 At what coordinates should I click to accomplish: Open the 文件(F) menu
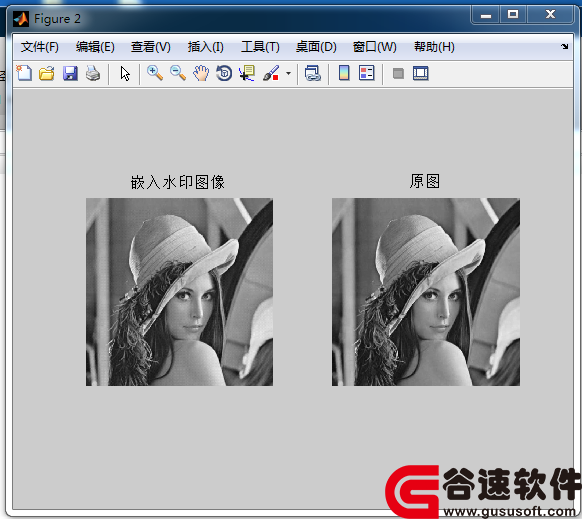(39, 47)
